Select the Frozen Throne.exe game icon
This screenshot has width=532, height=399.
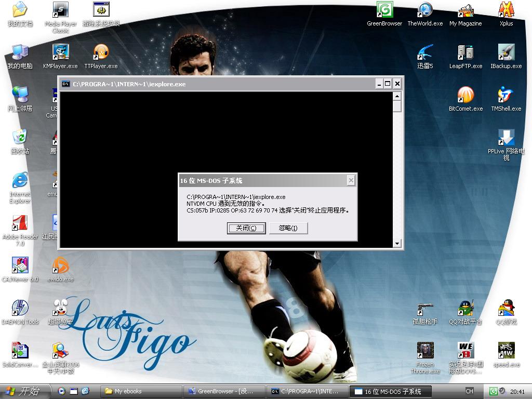click(x=425, y=351)
